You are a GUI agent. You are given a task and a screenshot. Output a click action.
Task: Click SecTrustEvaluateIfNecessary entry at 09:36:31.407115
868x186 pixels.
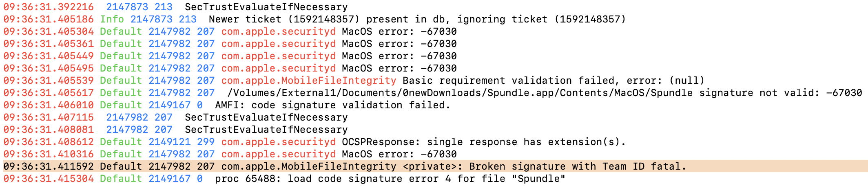click(266, 117)
